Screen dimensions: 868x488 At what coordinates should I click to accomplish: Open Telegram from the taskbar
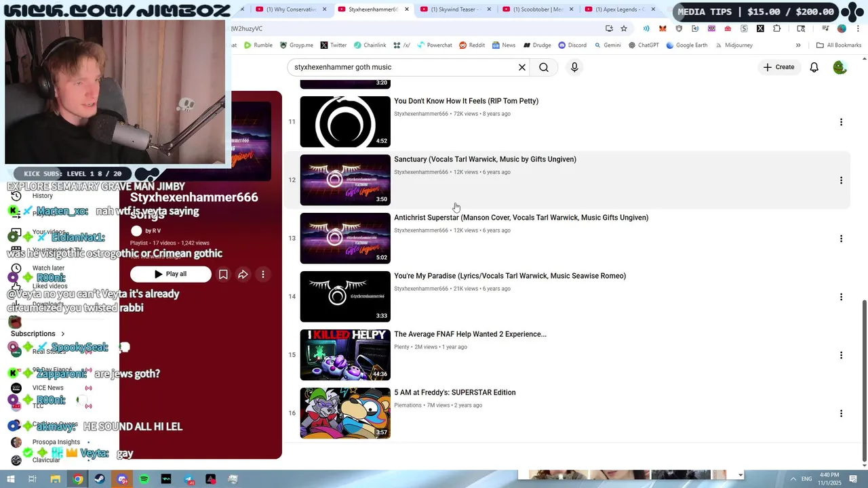coord(189,479)
